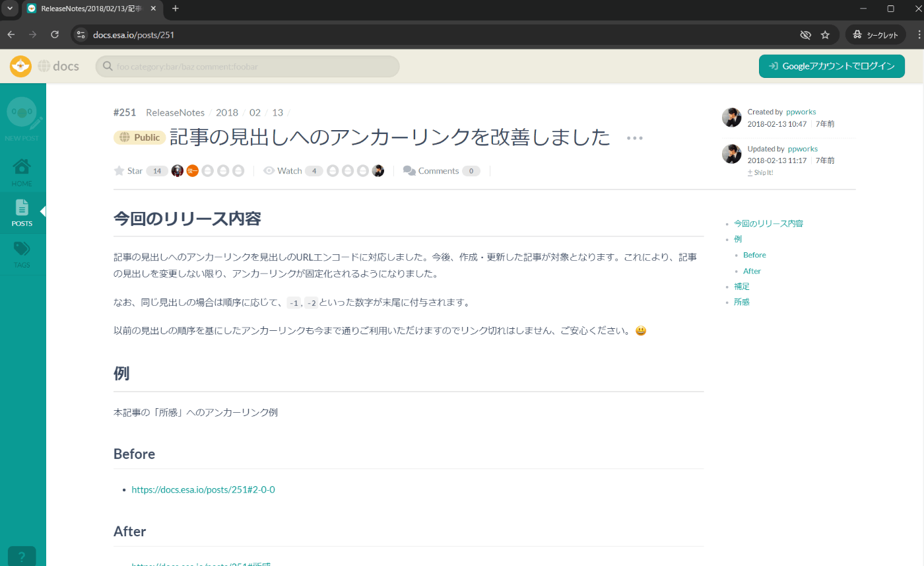Go back in the browser
The width and height of the screenshot is (924, 566).
pos(11,35)
